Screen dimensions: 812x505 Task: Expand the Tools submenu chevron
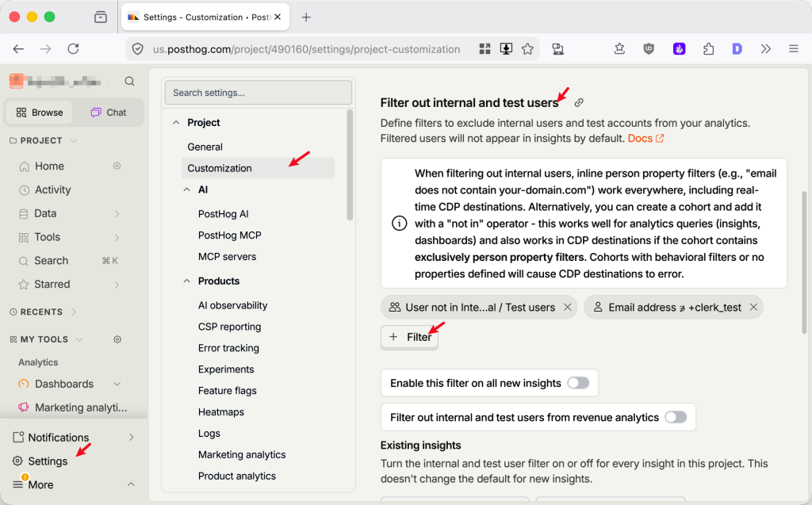117,237
